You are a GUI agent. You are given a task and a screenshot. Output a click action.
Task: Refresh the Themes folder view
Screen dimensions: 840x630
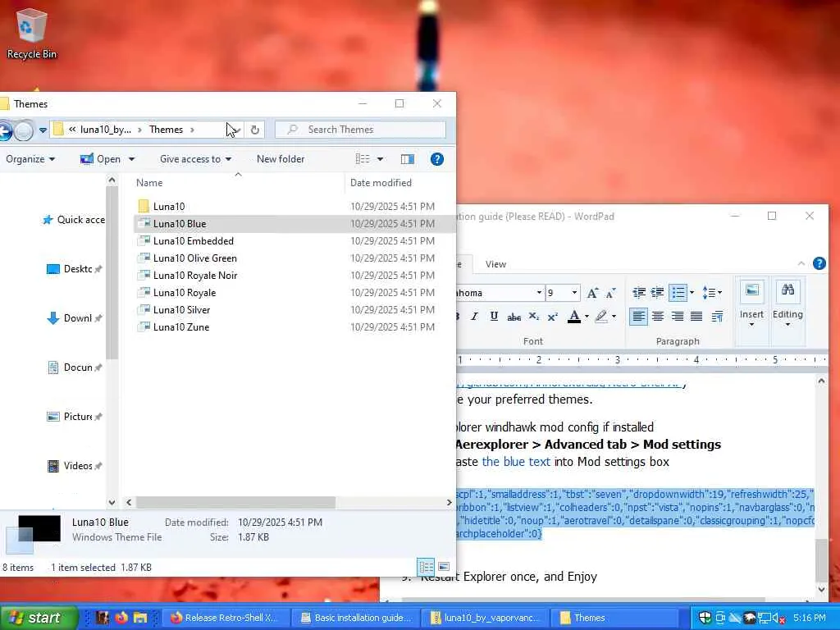click(x=255, y=130)
